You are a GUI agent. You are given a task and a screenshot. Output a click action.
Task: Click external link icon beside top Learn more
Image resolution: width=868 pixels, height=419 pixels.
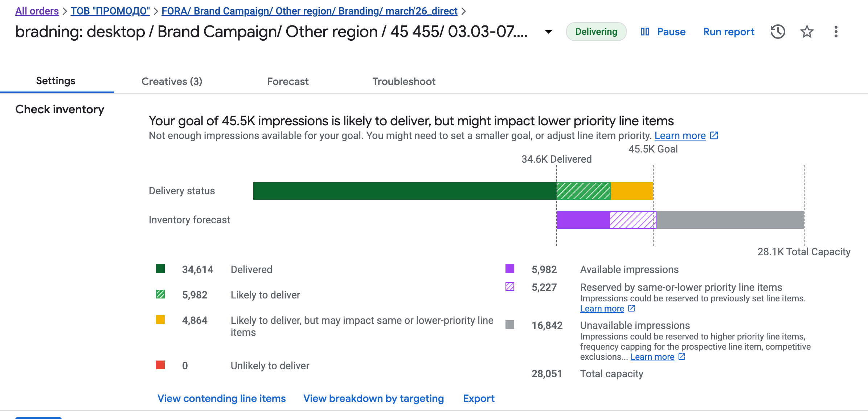714,135
